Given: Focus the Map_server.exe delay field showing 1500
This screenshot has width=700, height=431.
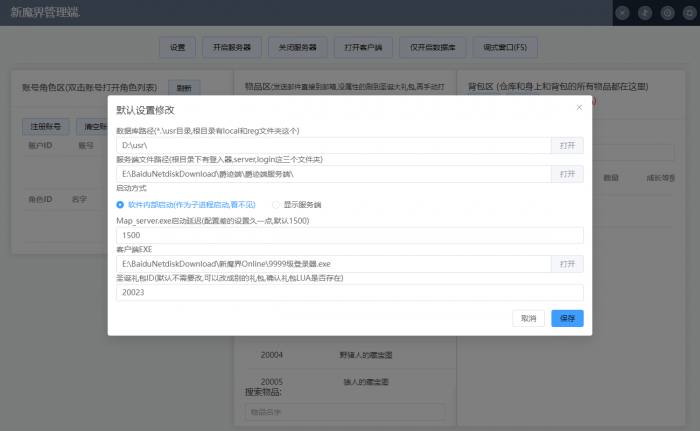Looking at the screenshot, I should point(350,235).
